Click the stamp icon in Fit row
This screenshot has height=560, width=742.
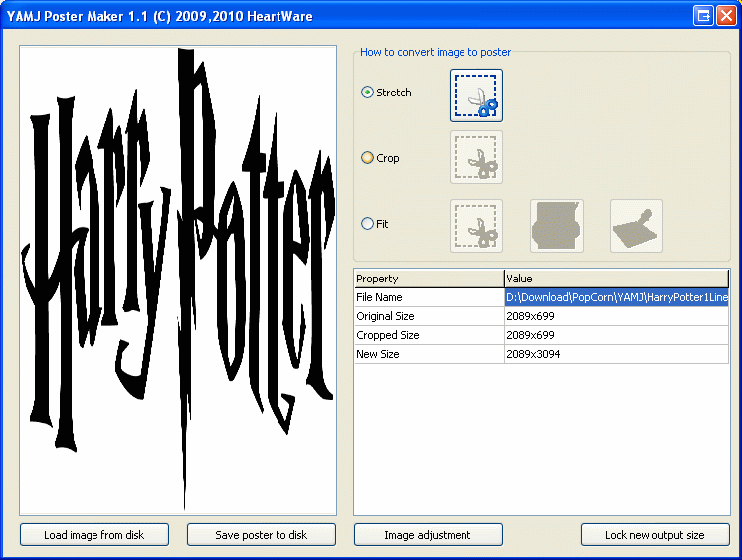(637, 226)
